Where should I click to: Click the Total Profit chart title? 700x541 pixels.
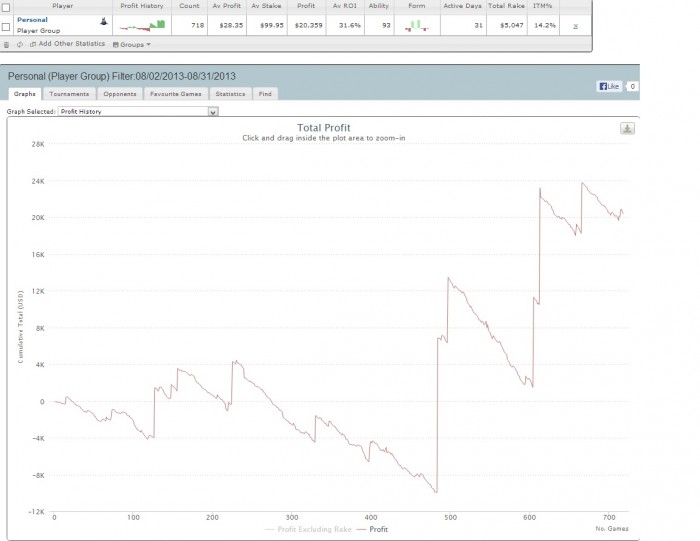[324, 128]
